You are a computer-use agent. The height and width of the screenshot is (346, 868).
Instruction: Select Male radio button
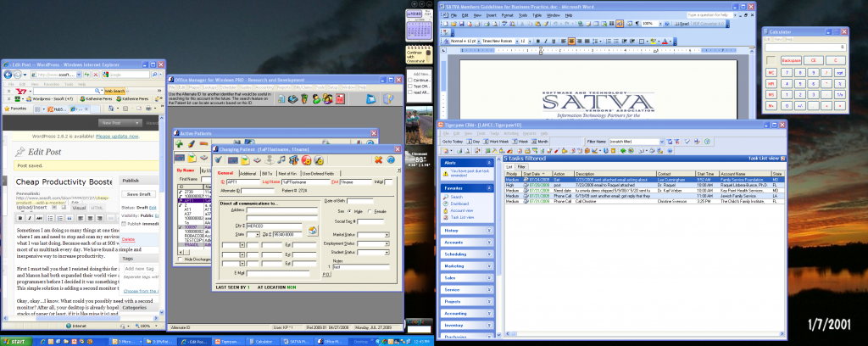[x=349, y=211]
